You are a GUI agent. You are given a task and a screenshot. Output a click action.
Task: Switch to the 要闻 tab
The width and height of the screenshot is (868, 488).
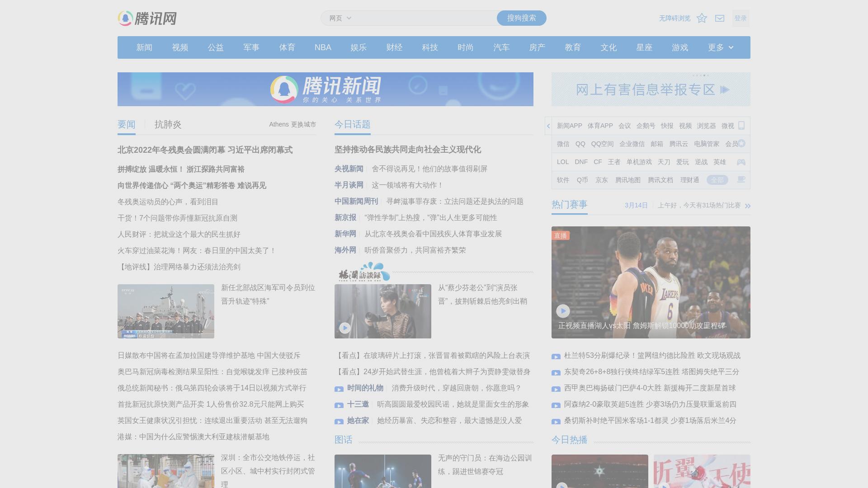click(x=127, y=124)
